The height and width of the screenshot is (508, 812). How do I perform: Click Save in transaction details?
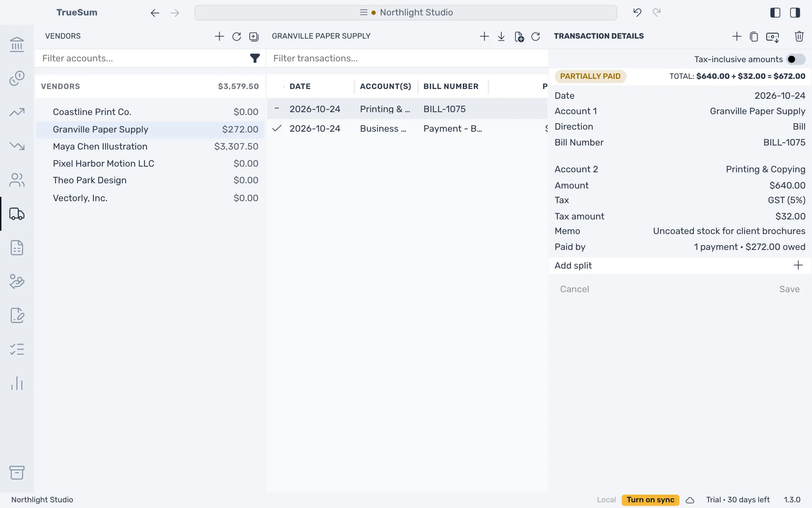pos(789,289)
